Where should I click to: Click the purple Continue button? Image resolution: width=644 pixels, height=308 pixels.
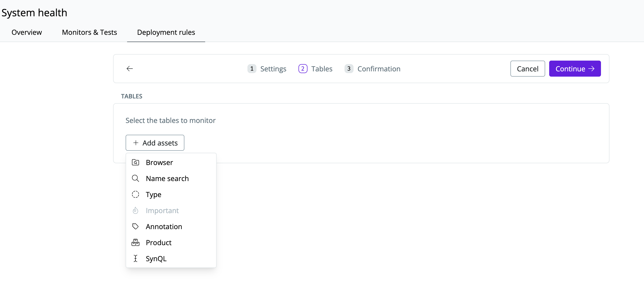click(x=575, y=69)
